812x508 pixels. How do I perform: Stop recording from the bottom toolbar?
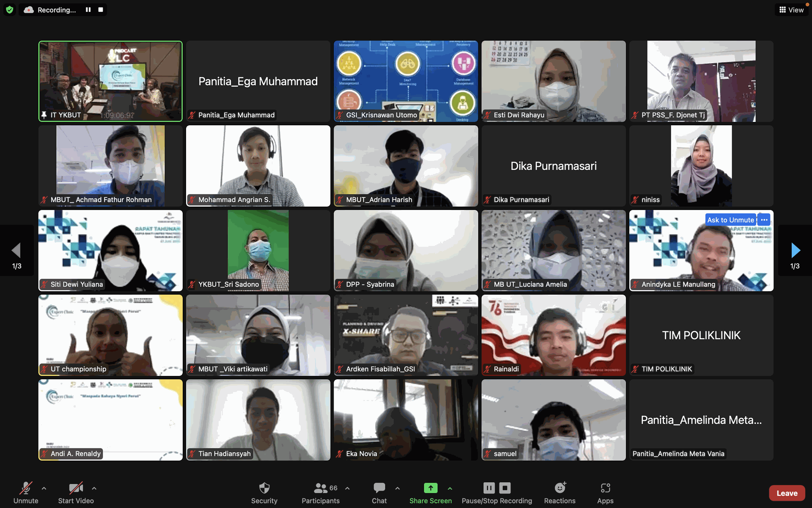click(x=505, y=488)
